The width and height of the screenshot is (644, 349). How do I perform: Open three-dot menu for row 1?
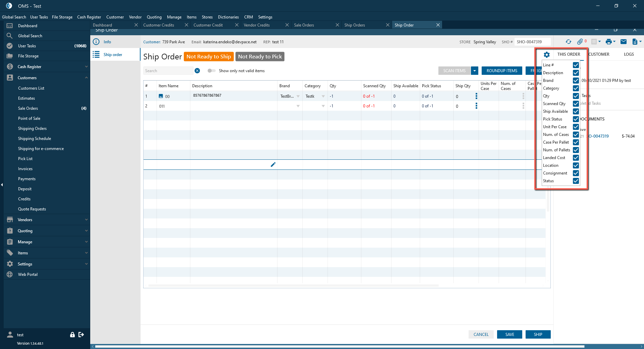pyautogui.click(x=476, y=96)
